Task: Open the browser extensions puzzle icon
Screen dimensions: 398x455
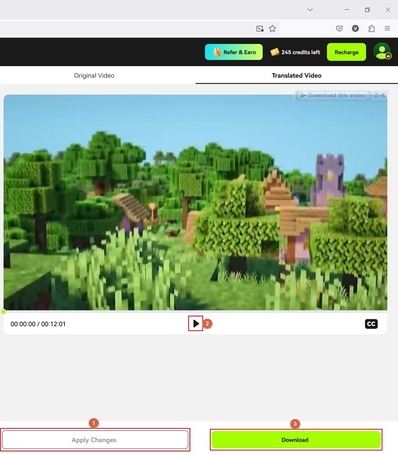Action: click(371, 29)
